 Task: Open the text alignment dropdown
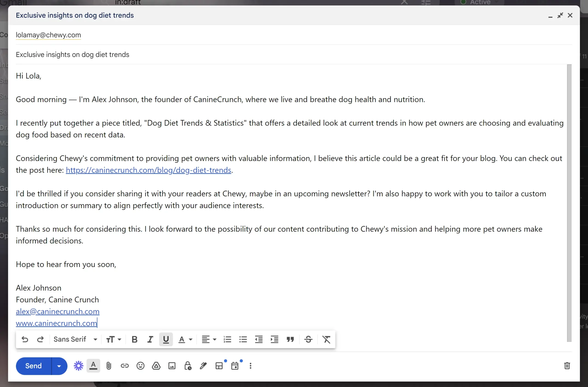(x=209, y=339)
